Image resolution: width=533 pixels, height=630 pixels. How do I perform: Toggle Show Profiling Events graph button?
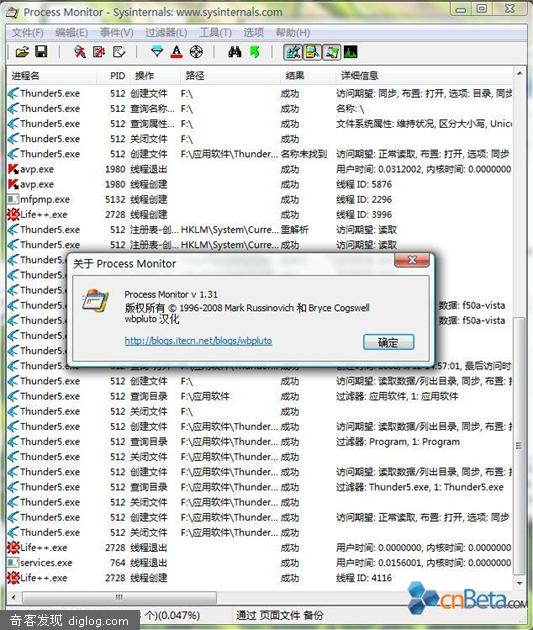click(x=350, y=52)
